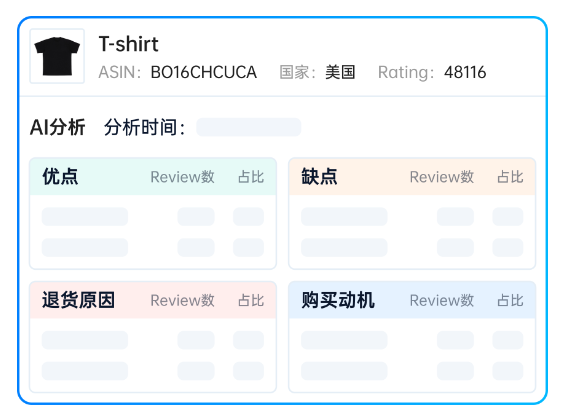This screenshot has height=411, width=561.
Task: Select the ASIN code BO16CHCUCA
Action: (204, 72)
